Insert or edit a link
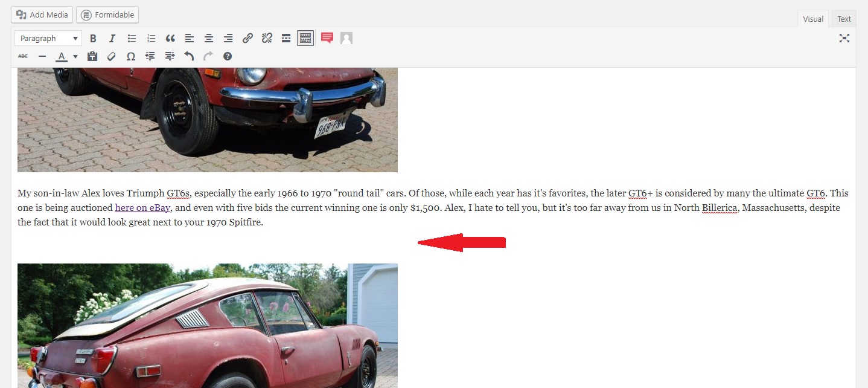The height and width of the screenshot is (388, 868). (247, 38)
